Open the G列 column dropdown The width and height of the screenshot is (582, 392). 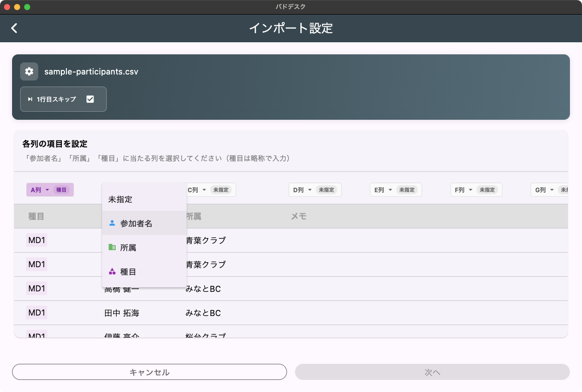550,190
